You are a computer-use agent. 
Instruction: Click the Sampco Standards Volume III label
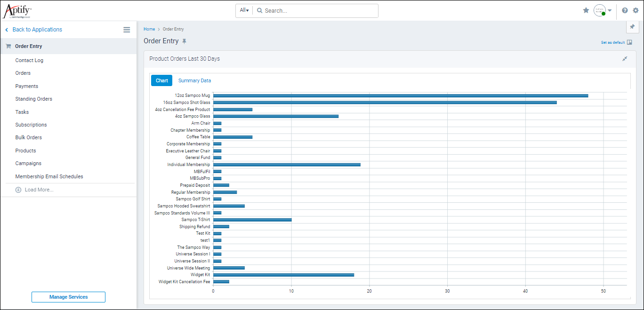coord(182,213)
